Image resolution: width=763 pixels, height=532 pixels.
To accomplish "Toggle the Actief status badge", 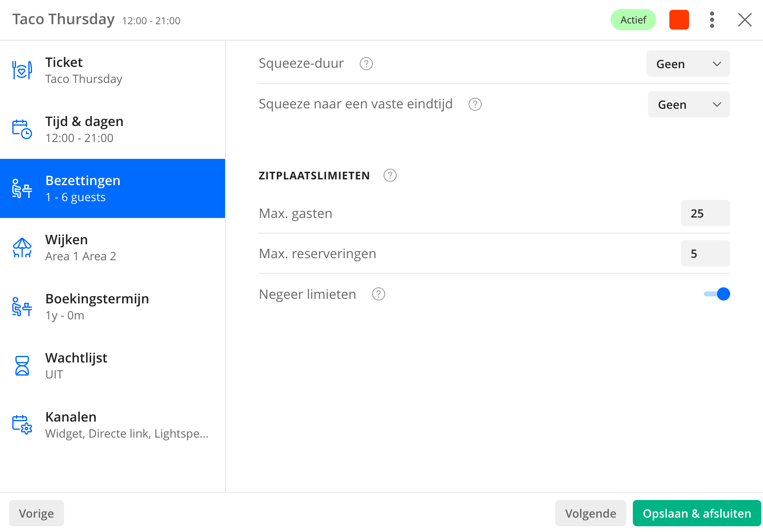I will (633, 20).
